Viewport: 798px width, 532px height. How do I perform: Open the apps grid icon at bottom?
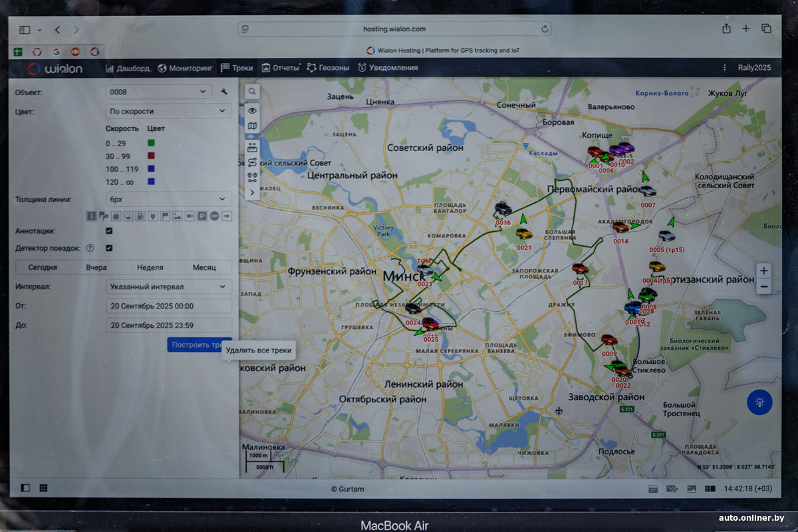[x=43, y=488]
